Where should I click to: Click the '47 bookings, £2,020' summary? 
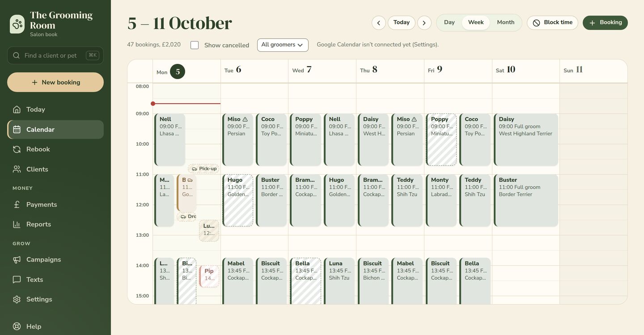[x=154, y=45]
